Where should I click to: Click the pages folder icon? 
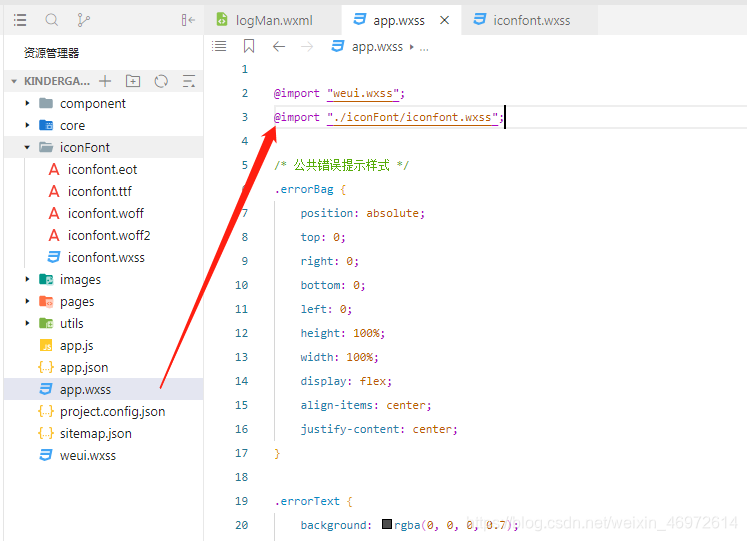click(x=46, y=301)
